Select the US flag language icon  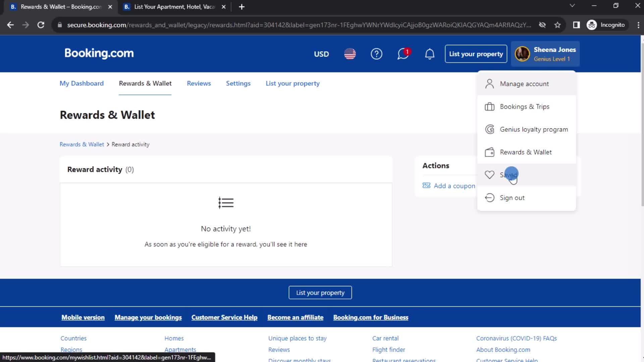tap(350, 54)
